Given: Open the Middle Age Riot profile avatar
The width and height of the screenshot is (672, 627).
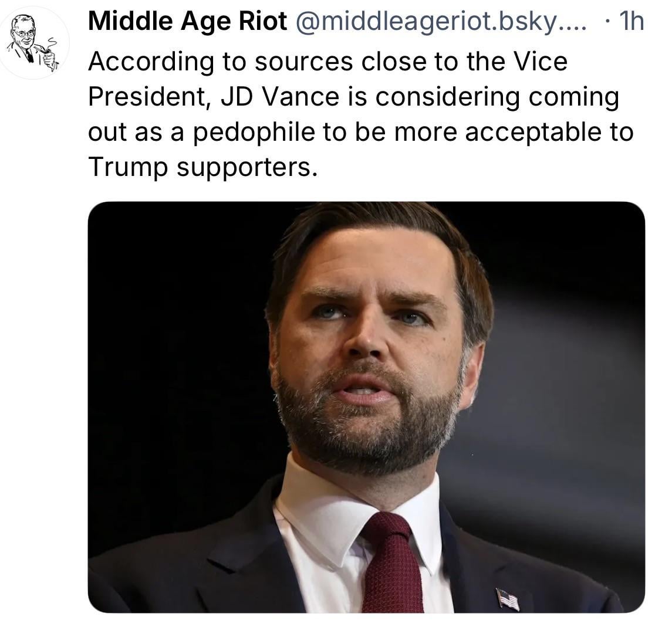Looking at the screenshot, I should pyautogui.click(x=35, y=43).
